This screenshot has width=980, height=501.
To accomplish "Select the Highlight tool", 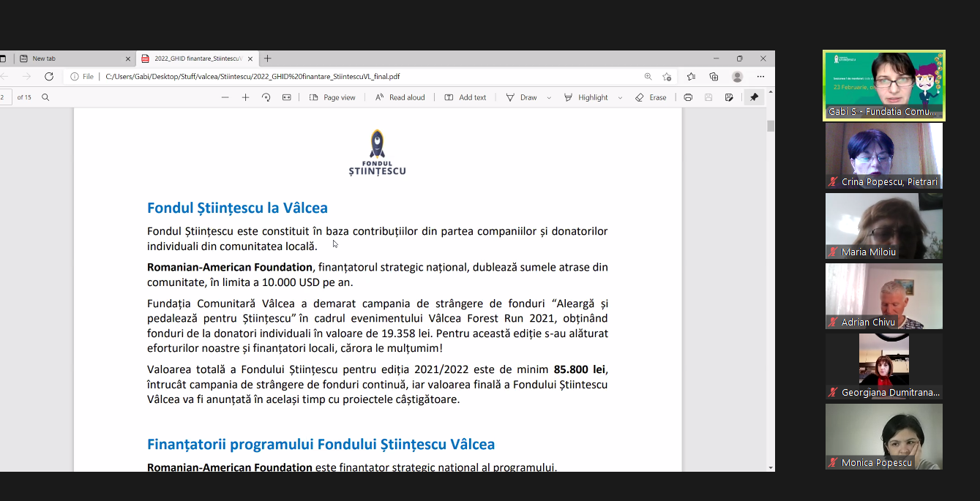I will pos(586,97).
